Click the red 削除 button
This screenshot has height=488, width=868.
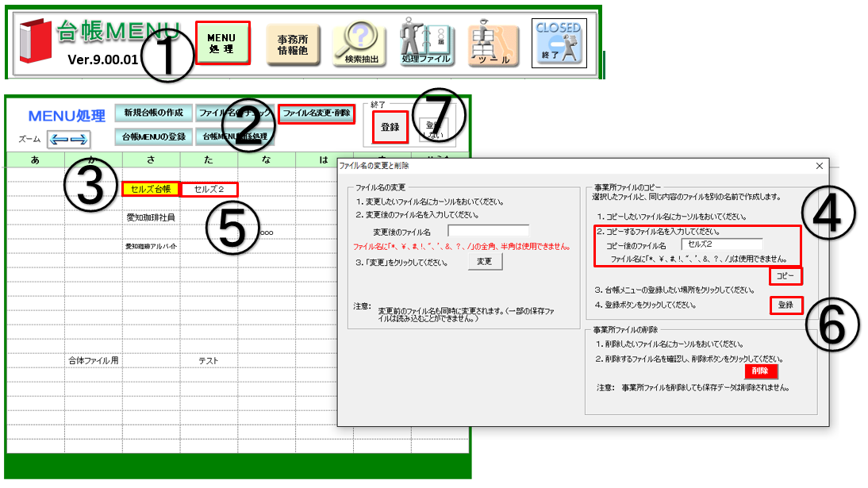coord(761,371)
